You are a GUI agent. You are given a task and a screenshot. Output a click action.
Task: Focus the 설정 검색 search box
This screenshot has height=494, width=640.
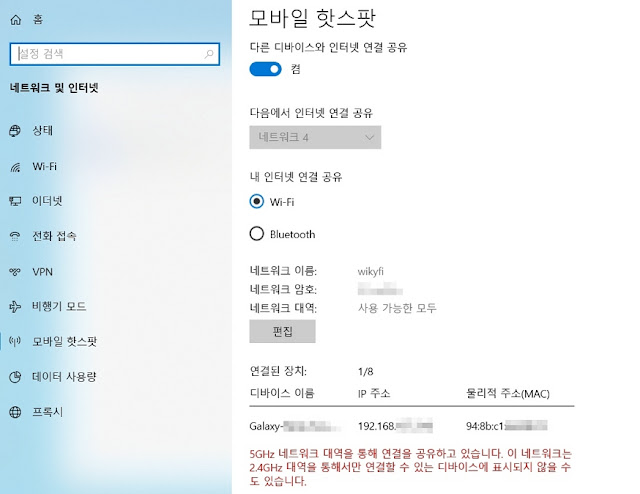point(115,54)
